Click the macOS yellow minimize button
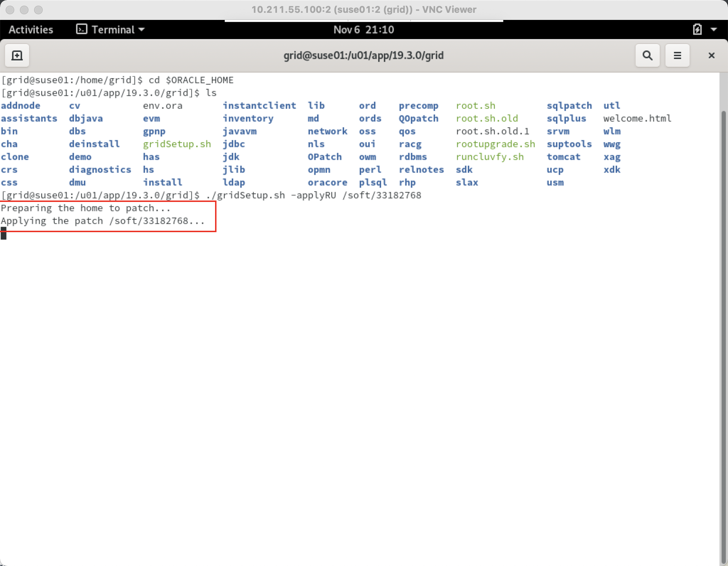Viewport: 728px width, 566px height. click(x=24, y=10)
